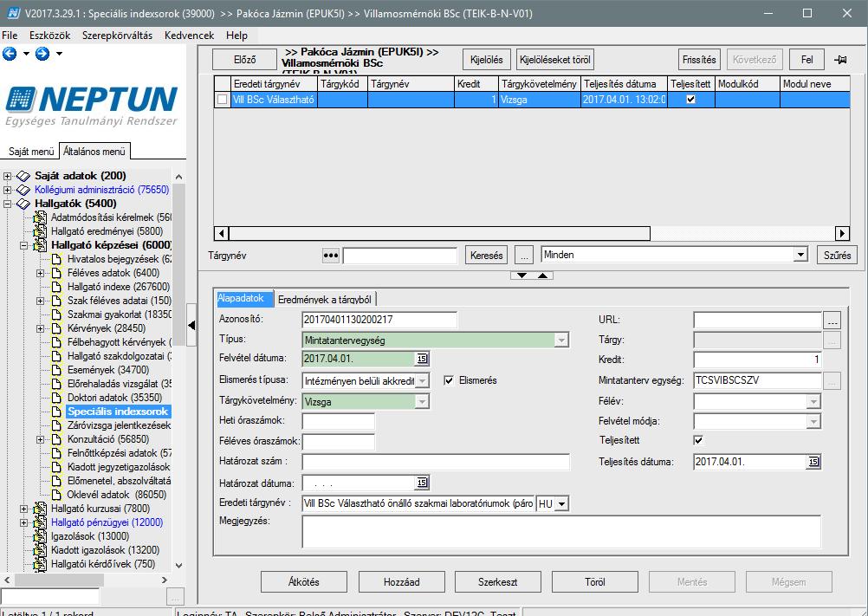
Task: Expand the Féléves adatok tree node
Action: pyautogui.click(x=40, y=273)
